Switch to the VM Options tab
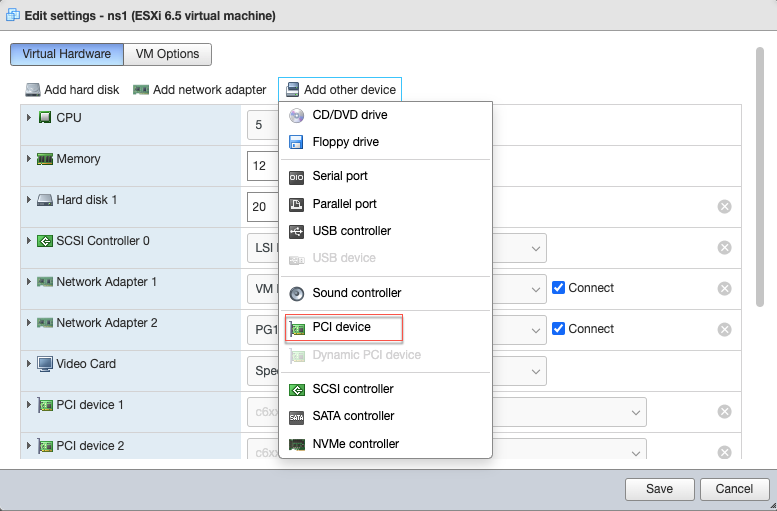777x511 pixels. (167, 54)
